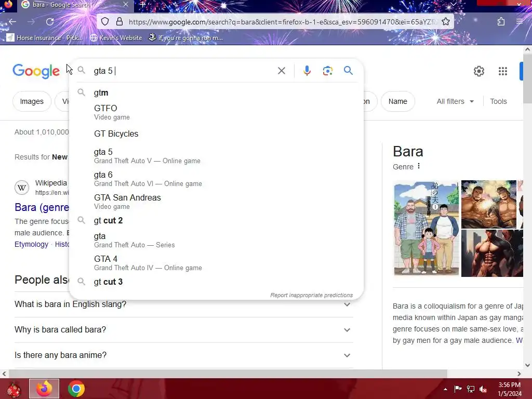The height and width of the screenshot is (399, 532).
Task: Click the Firefox address bar URL
Action: (x=282, y=22)
